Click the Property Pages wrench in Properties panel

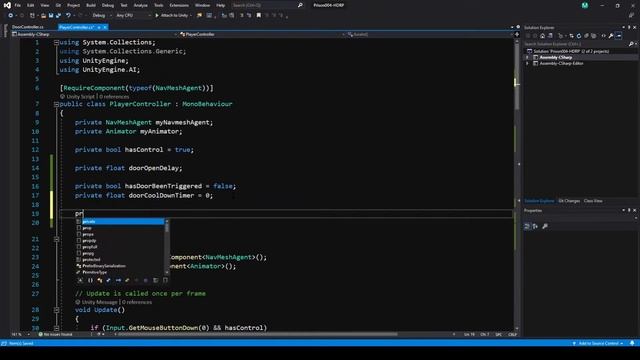545,226
